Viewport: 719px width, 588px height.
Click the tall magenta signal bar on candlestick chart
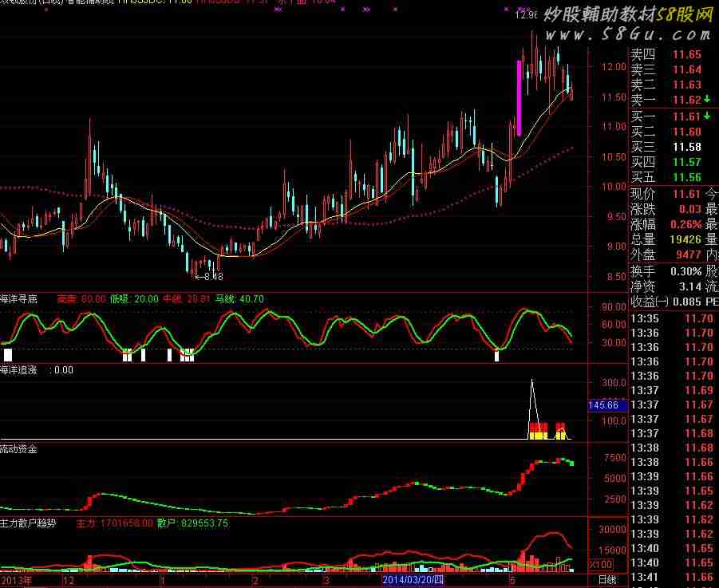pos(519,97)
